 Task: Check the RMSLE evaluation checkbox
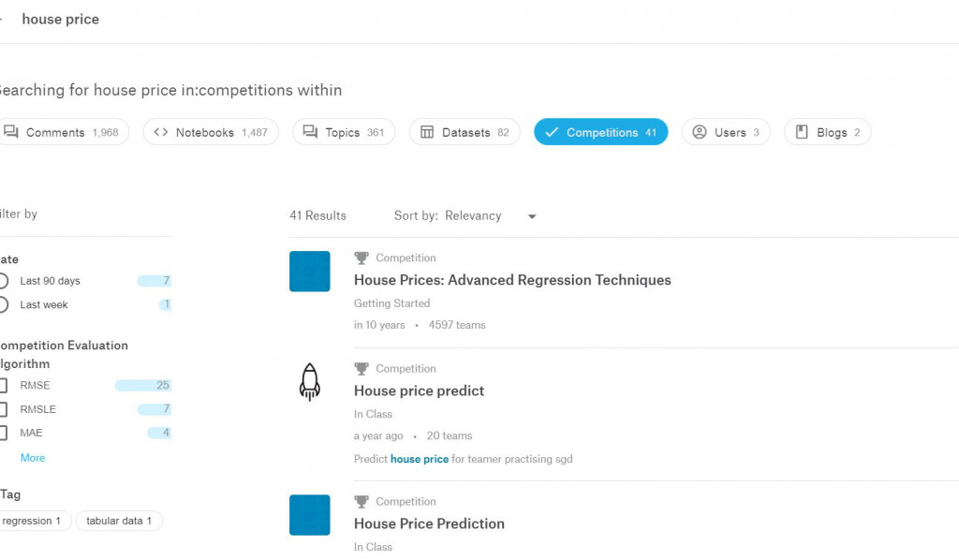point(4,409)
